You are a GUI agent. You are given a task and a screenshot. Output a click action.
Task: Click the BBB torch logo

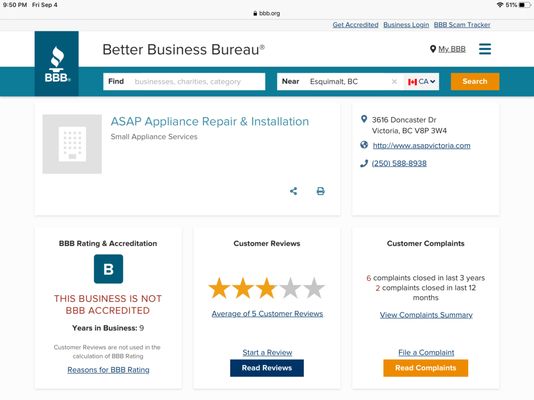pos(57,64)
